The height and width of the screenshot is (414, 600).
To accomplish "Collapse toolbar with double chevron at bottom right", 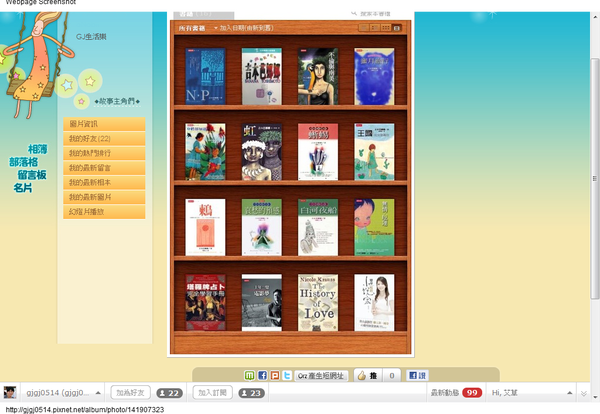I will click(x=584, y=393).
